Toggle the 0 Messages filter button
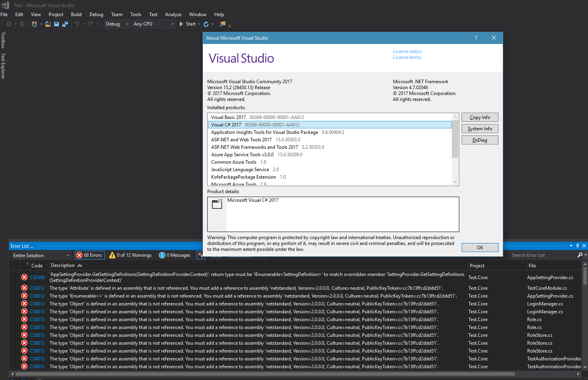The height and width of the screenshot is (380, 588). pos(175,255)
